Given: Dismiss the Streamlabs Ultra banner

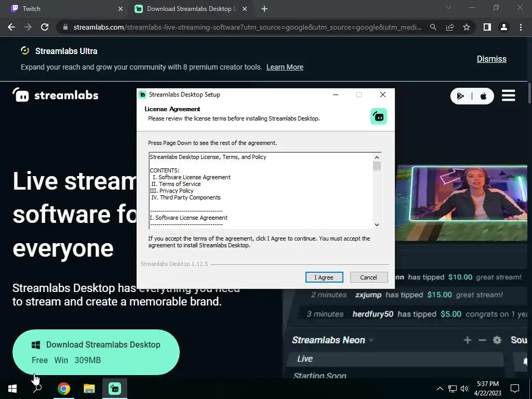Looking at the screenshot, I should 491,59.
